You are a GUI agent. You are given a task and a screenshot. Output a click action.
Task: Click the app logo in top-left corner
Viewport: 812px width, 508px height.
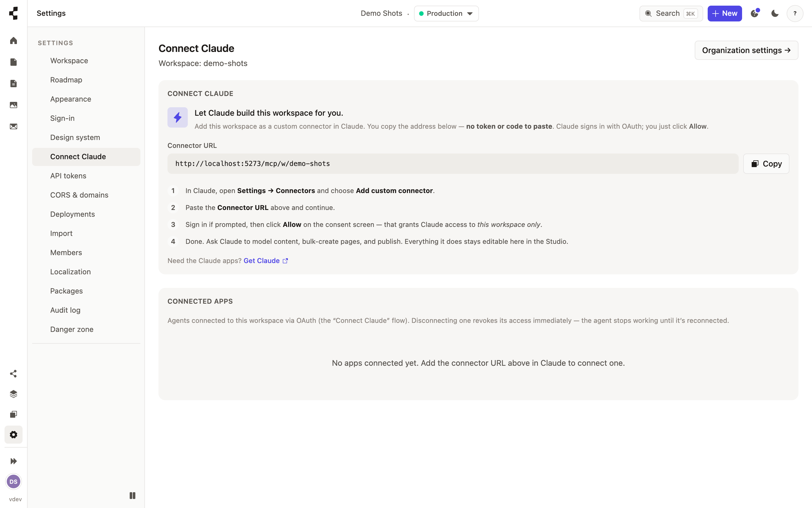coord(14,14)
